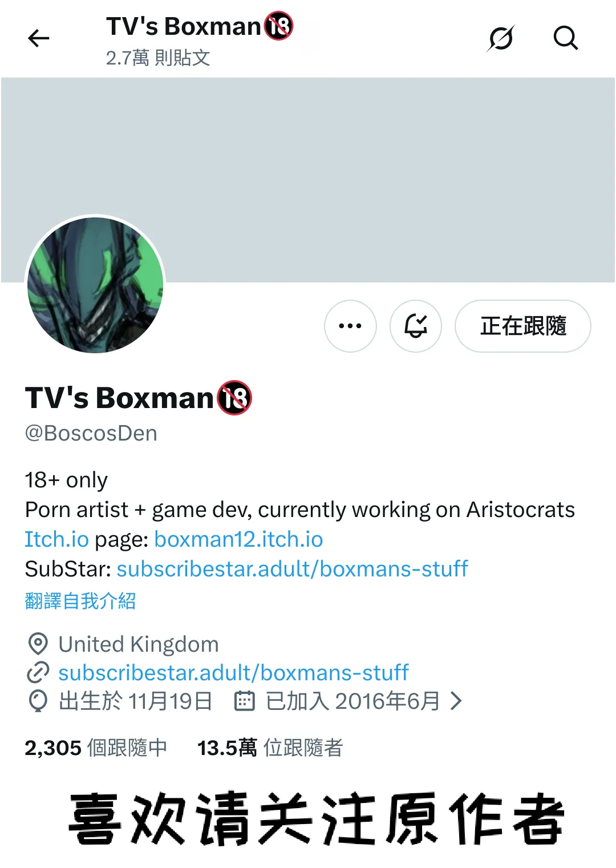Viewport: 616px width, 868px height.
Task: Click the birthday balloon icon
Action: (38, 701)
